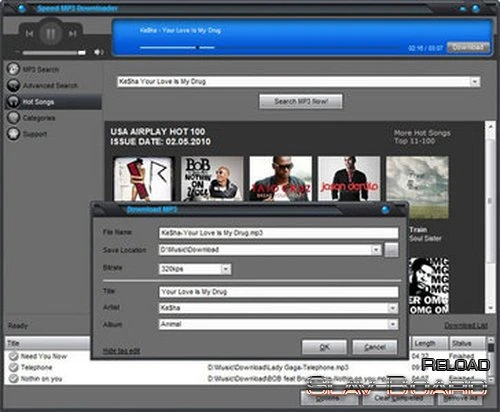Open the Taio Cruz album cover

coord(281,179)
